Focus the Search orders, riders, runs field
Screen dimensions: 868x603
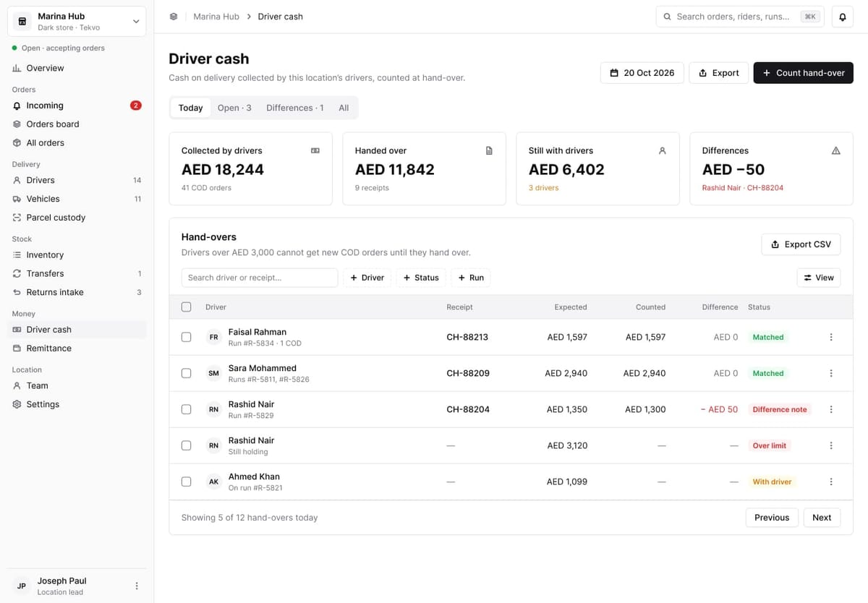coord(739,17)
